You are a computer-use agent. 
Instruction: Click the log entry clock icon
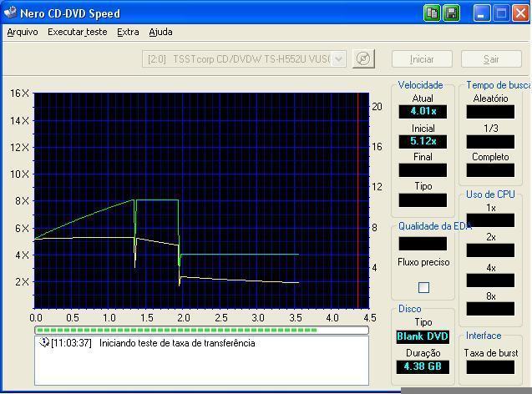click(44, 343)
